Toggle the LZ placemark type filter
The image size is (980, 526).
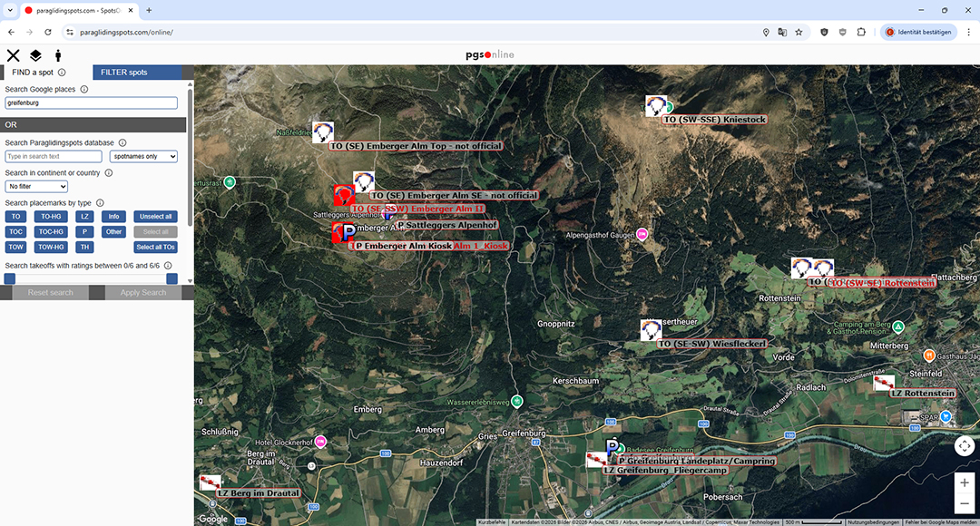84,217
